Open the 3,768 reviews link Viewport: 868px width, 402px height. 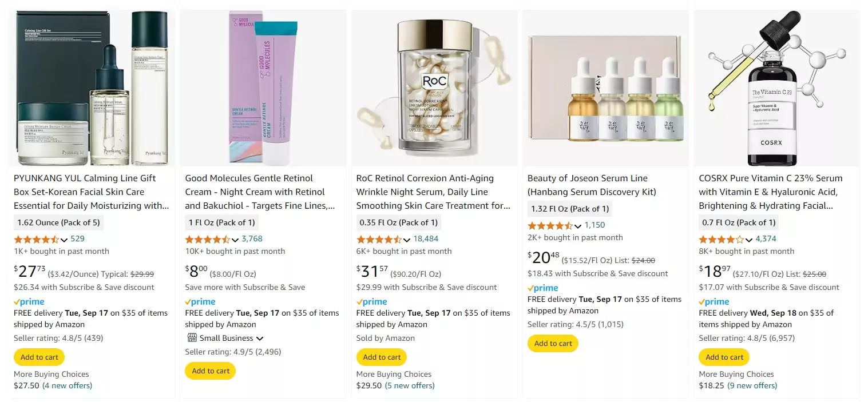click(x=252, y=239)
